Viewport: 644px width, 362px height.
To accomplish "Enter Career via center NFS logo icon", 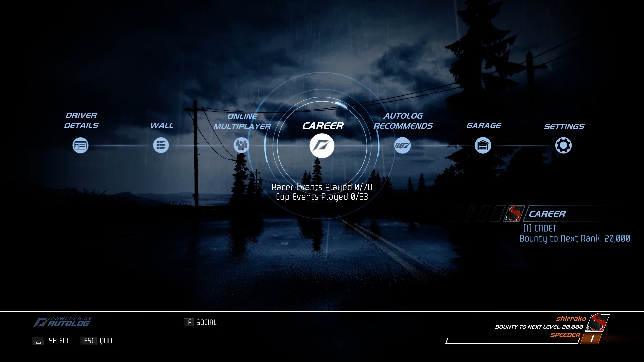I will pos(322,146).
